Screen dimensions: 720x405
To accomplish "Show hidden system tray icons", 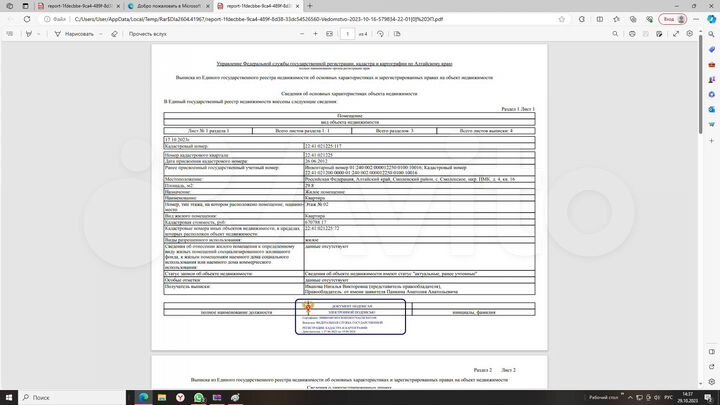I will tap(630, 398).
